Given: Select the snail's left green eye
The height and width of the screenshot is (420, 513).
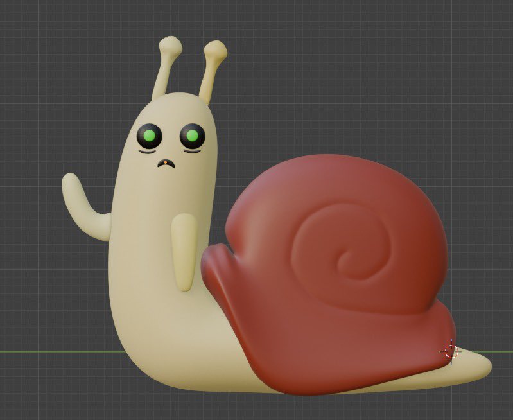Looking at the screenshot, I should coord(149,136).
